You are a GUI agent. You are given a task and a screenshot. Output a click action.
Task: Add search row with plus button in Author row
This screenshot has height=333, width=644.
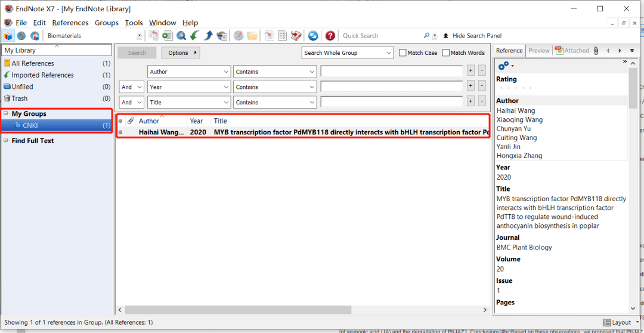[470, 72]
